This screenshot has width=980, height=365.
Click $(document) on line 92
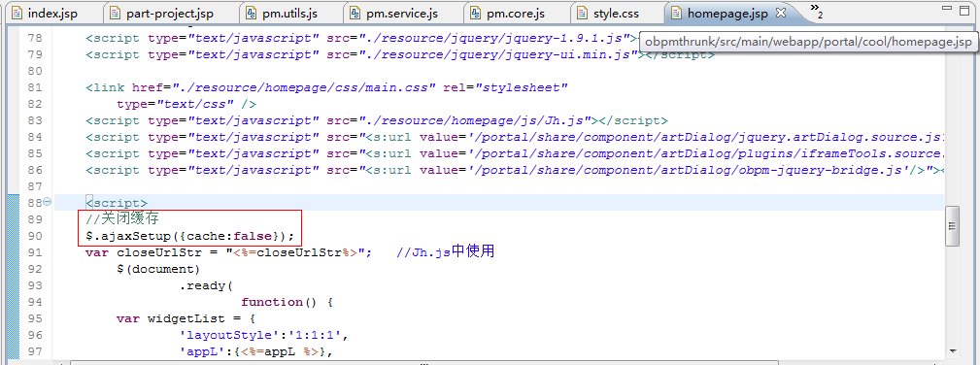coord(158,269)
